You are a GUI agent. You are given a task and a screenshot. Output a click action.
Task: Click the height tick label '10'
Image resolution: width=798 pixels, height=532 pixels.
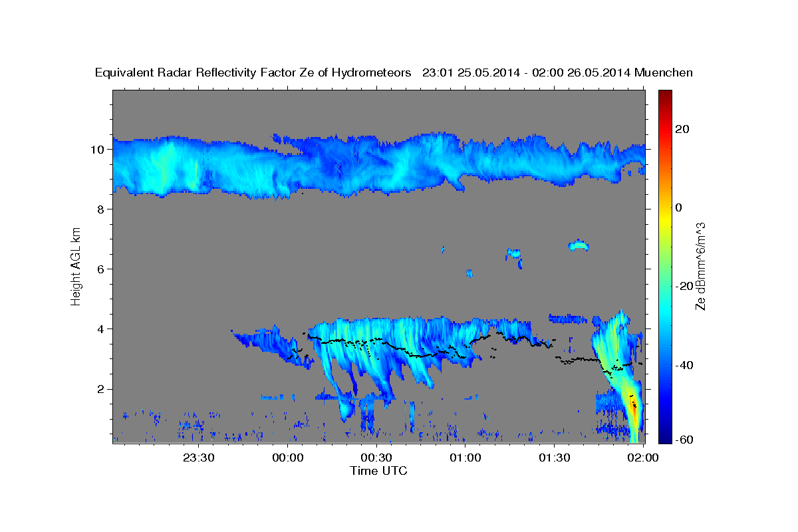click(x=99, y=149)
